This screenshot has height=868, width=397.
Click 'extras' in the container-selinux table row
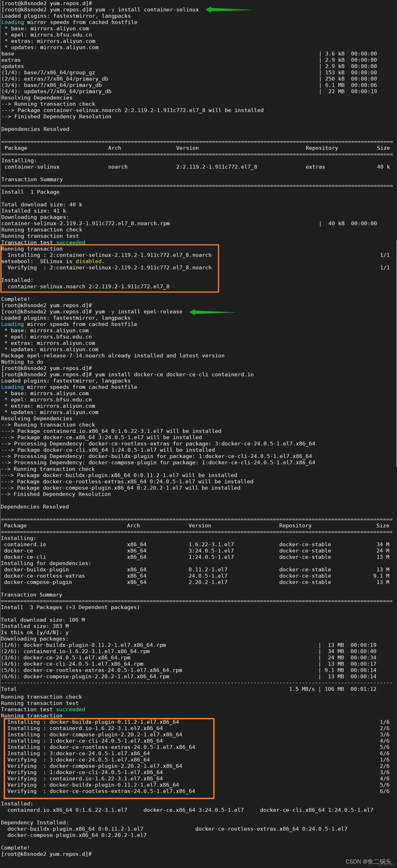coord(315,167)
